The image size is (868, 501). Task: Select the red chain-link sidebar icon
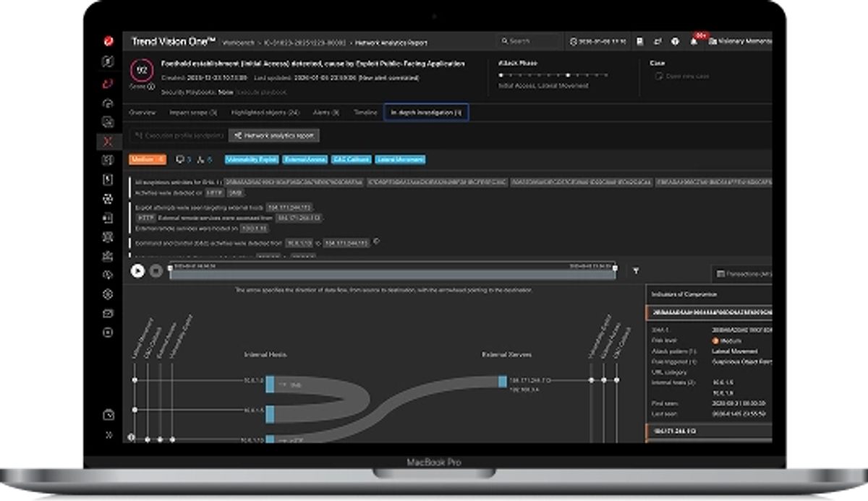point(108,83)
